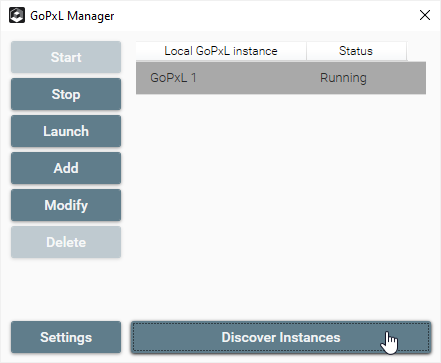The height and width of the screenshot is (363, 441).
Task: Click the disabled Delete button
Action: point(66,242)
